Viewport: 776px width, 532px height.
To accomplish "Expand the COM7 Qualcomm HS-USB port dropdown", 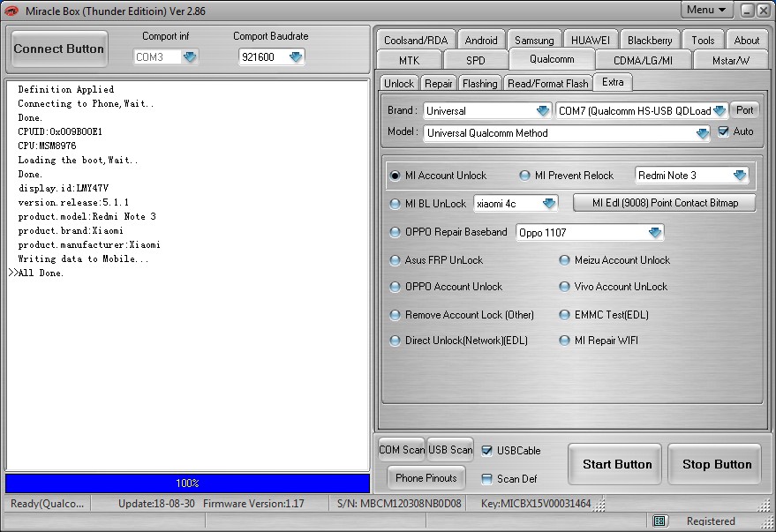I will point(719,111).
